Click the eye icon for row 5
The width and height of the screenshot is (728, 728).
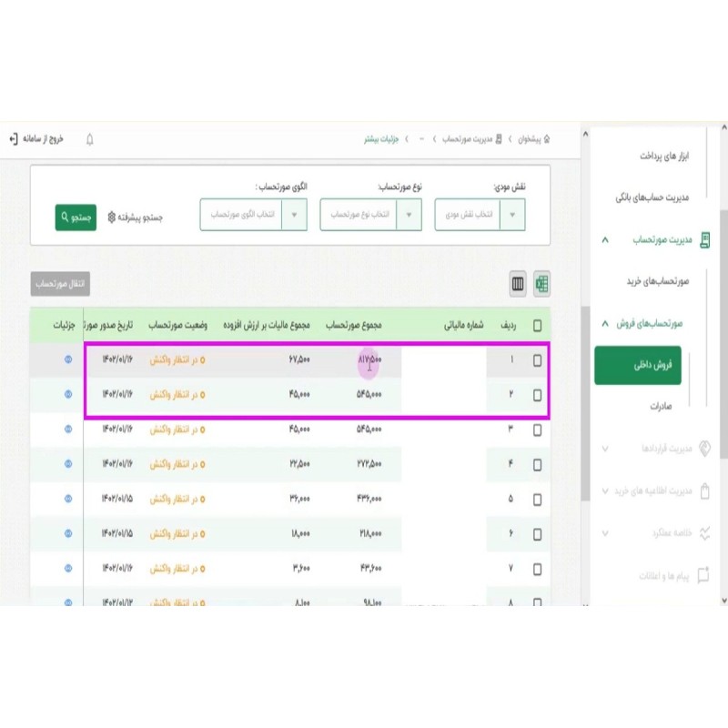coord(67,499)
